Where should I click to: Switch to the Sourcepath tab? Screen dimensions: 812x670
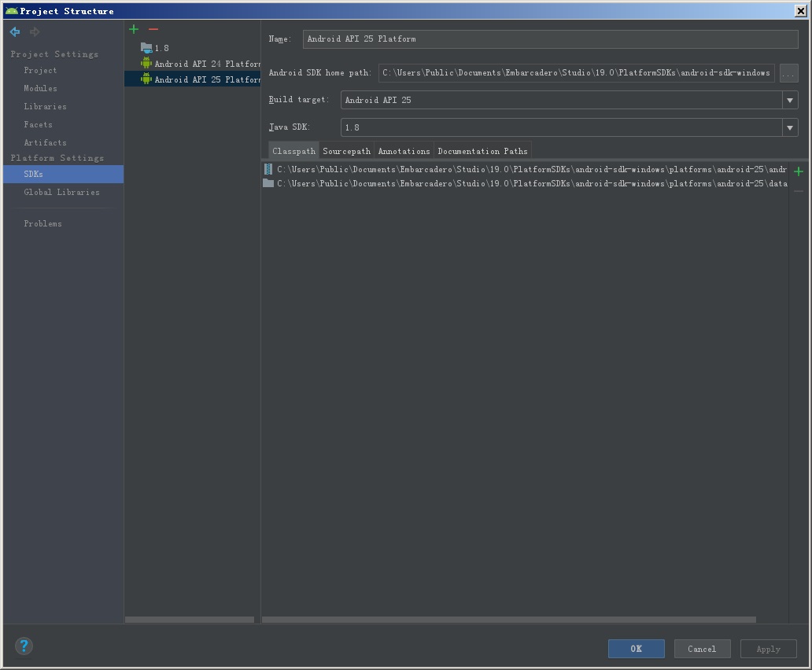[x=346, y=151]
